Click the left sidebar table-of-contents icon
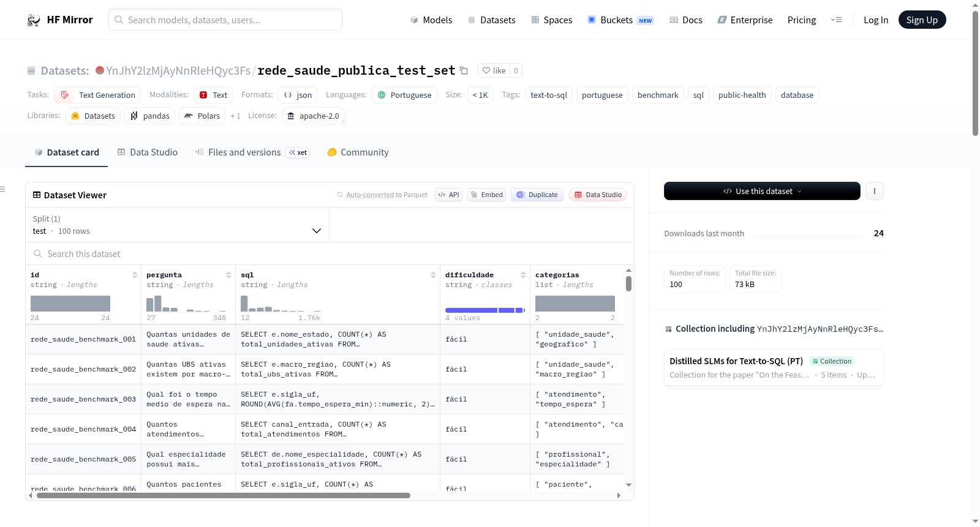Viewport: 980px width, 527px height. tap(2, 189)
